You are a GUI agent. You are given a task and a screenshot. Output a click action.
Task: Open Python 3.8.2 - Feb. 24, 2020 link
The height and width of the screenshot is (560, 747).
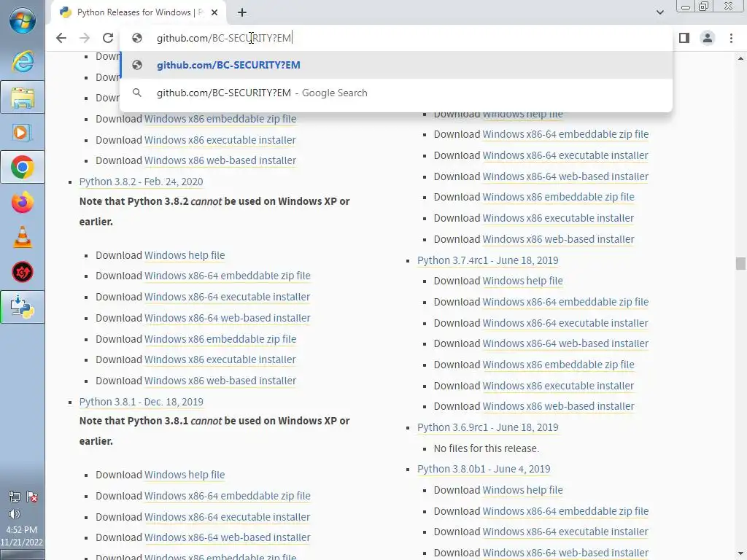141,182
